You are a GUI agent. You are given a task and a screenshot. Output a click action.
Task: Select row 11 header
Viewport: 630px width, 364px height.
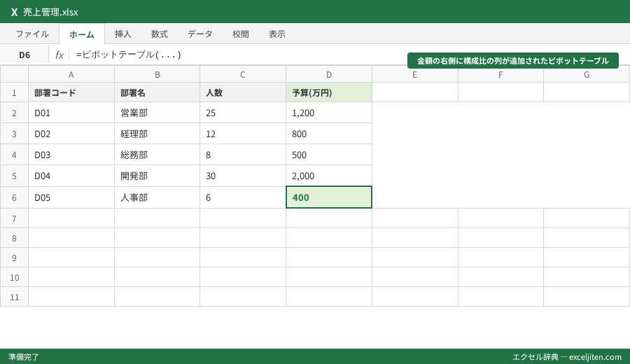14,297
